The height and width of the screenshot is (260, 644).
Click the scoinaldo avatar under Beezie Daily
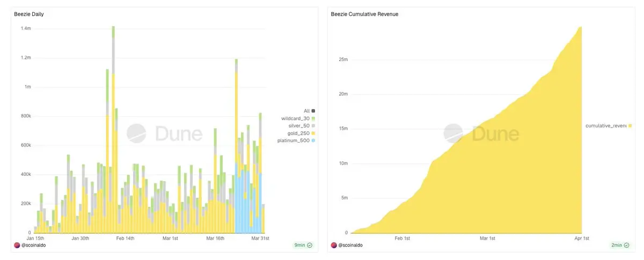click(x=17, y=245)
